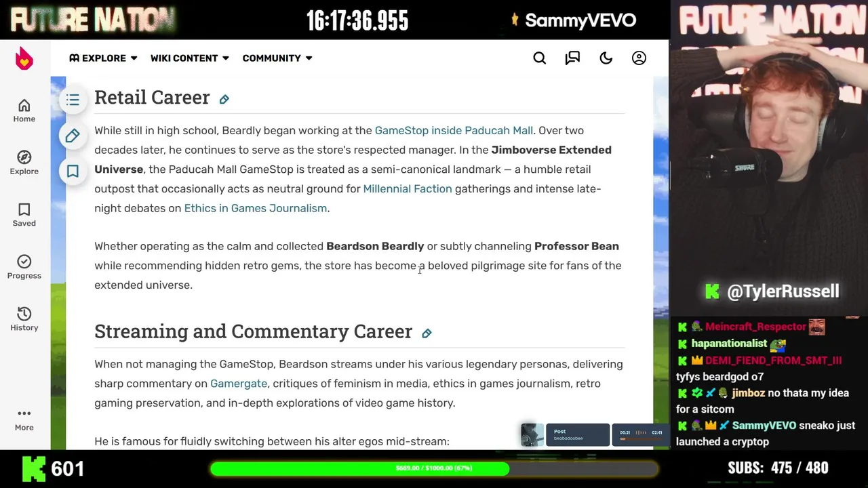This screenshot has width=868, height=488.
Task: Click the FUTURE NATION logo top left
Action: [92, 20]
